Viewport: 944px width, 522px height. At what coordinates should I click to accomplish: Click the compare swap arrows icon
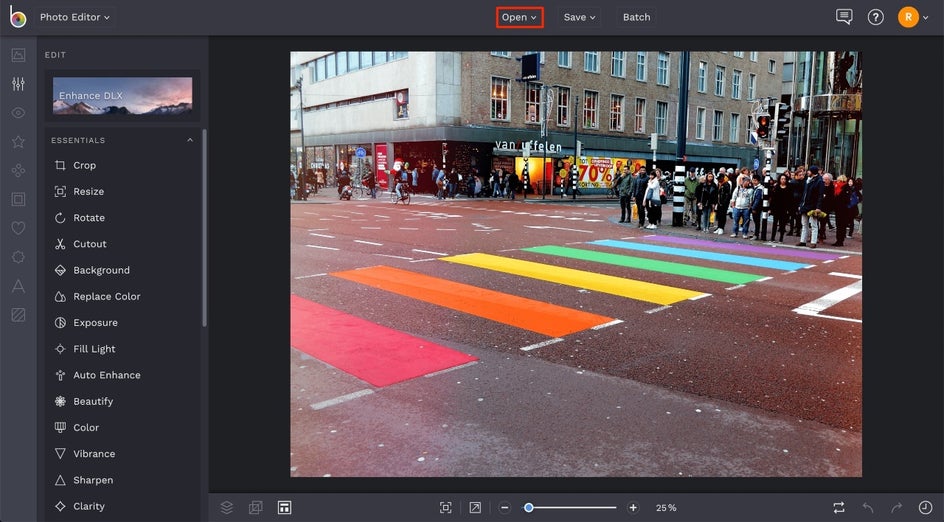pyautogui.click(x=839, y=508)
